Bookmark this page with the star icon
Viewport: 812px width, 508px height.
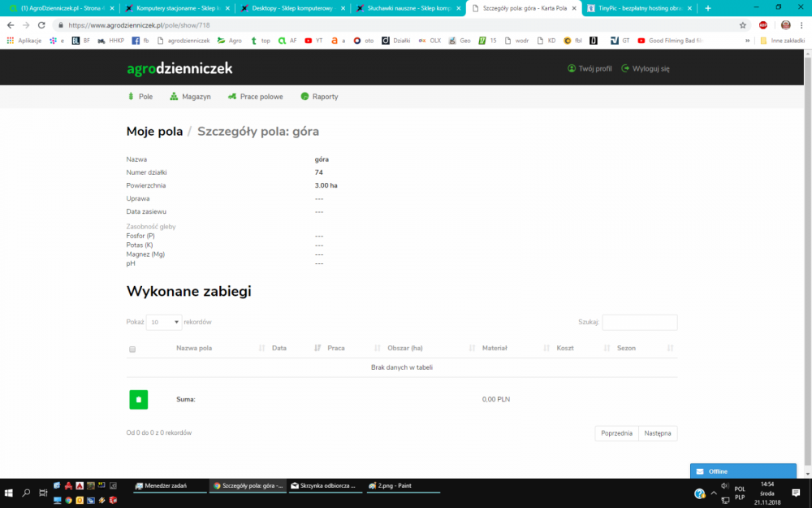[x=743, y=25]
